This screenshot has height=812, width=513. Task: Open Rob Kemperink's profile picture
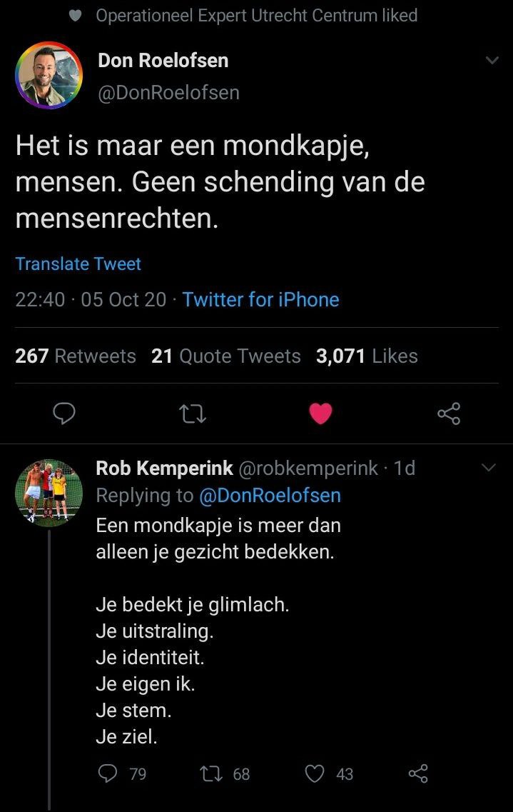(49, 493)
